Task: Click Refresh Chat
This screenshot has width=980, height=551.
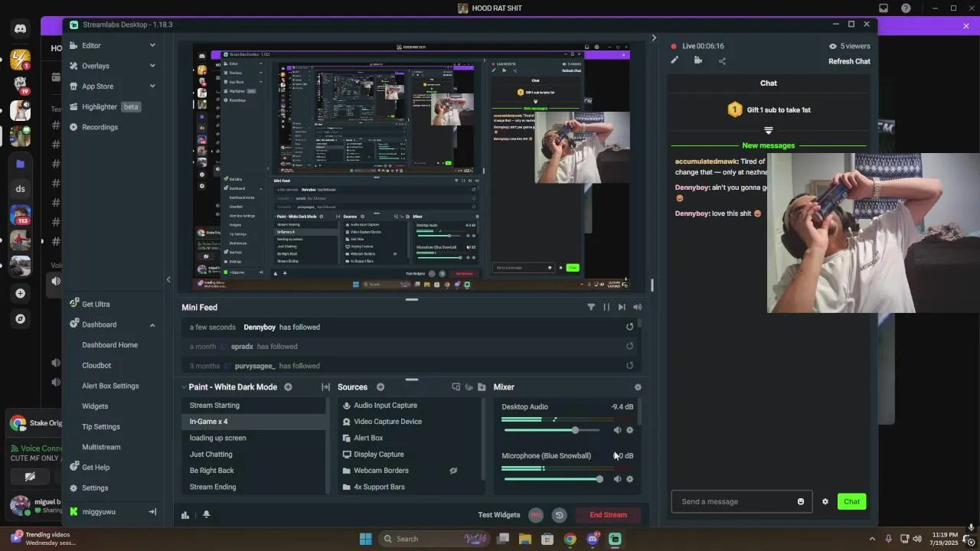Action: click(849, 61)
